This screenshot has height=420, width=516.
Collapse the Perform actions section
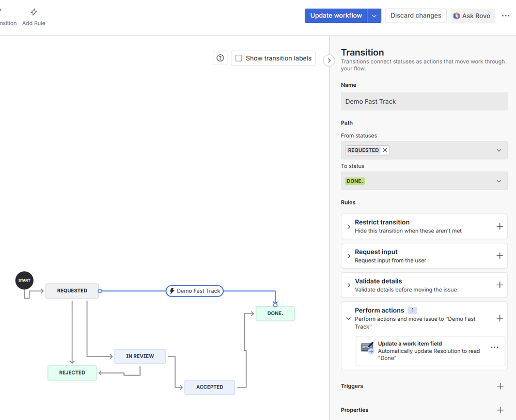click(348, 318)
